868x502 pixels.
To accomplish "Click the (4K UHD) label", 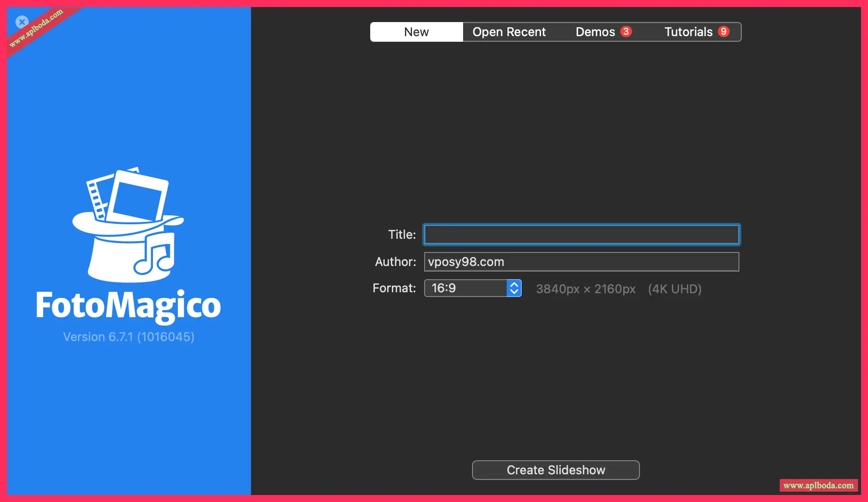I will (x=674, y=289).
